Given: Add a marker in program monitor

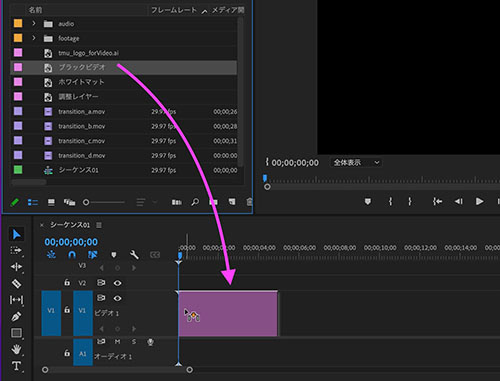Looking at the screenshot, I should pyautogui.click(x=368, y=201).
